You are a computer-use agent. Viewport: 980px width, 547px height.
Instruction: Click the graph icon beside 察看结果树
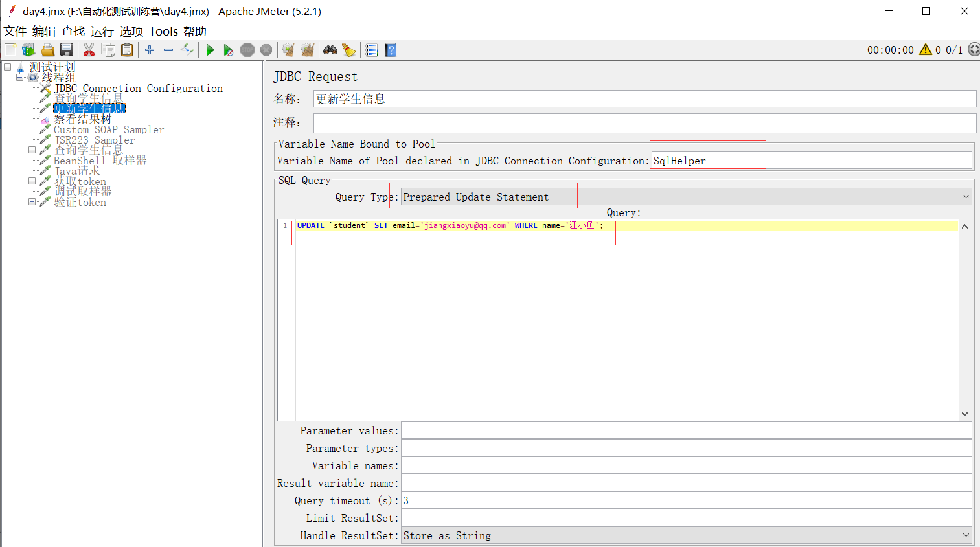(45, 119)
